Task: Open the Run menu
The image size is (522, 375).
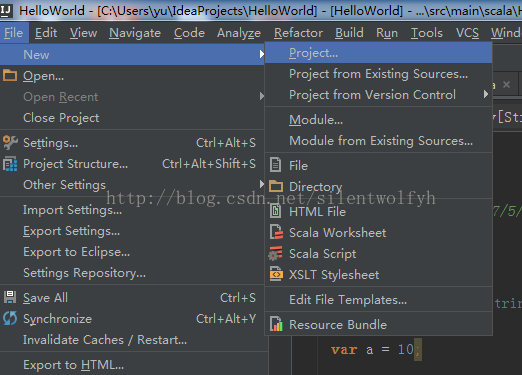Action: pyautogui.click(x=387, y=33)
